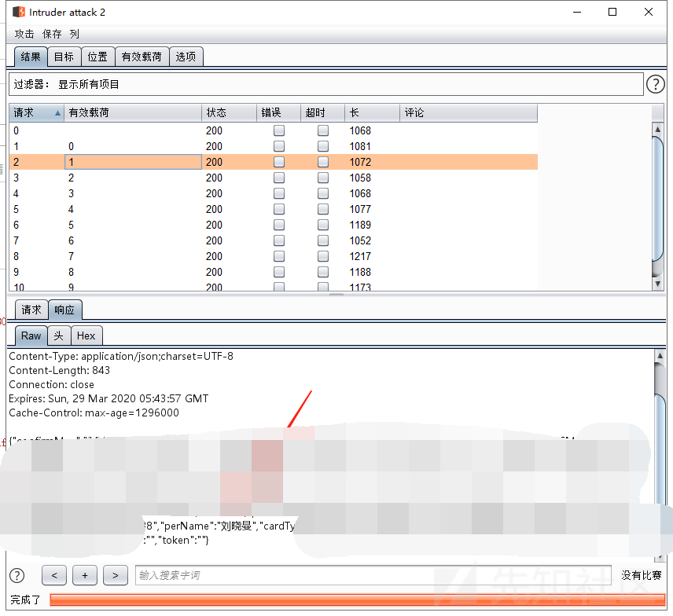
Task: Switch to the 请求 tab
Action: click(31, 310)
